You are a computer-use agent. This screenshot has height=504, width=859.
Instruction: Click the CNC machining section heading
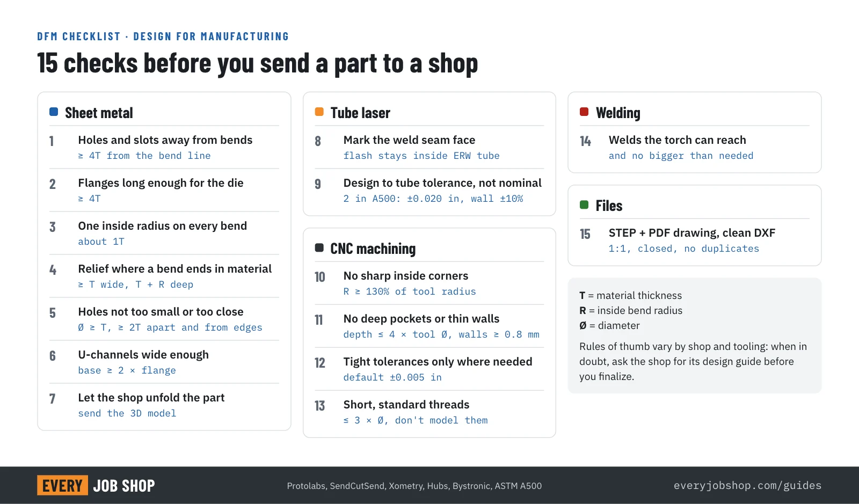pos(373,249)
